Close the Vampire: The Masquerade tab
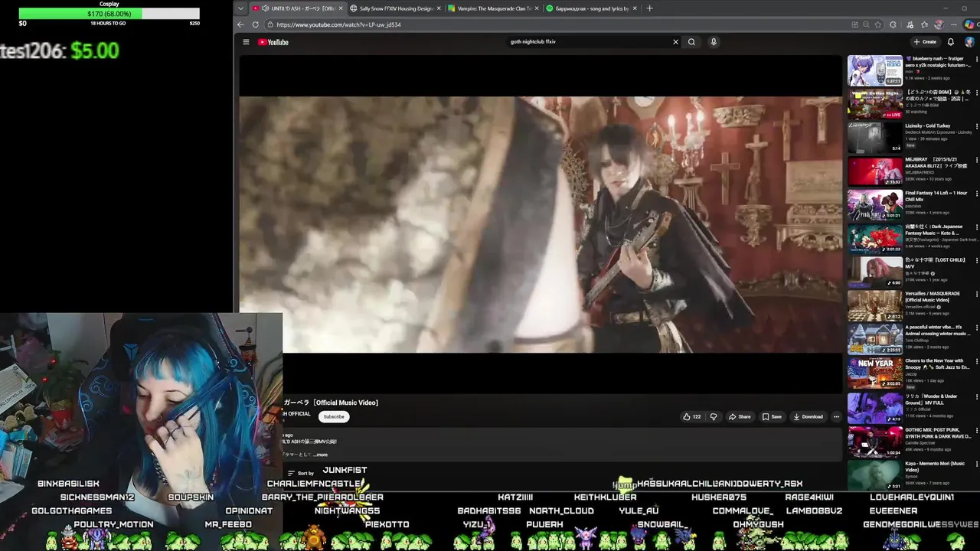Screen dimensions: 980x551 click(537, 8)
